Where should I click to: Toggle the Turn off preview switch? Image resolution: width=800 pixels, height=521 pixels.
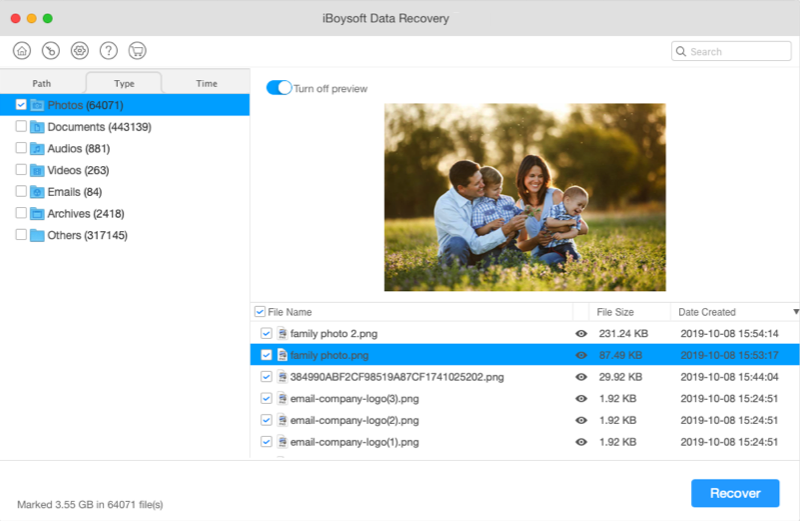click(278, 88)
